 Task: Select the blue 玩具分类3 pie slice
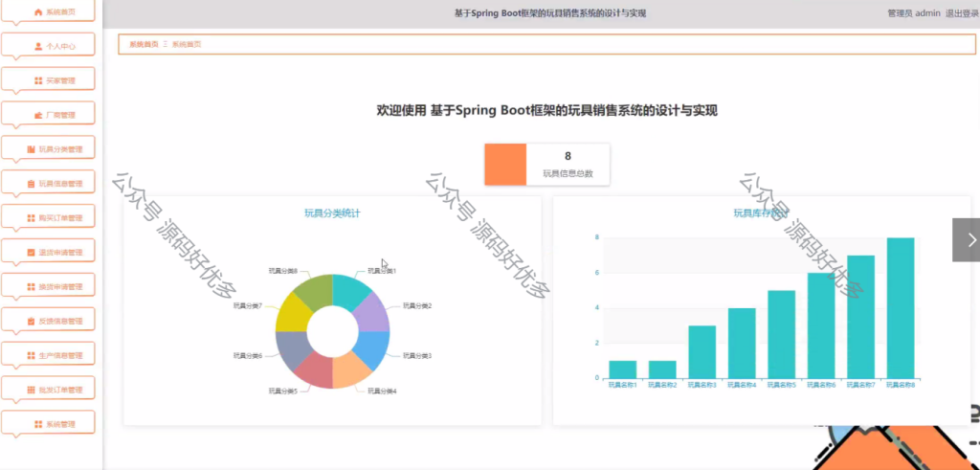[374, 348]
